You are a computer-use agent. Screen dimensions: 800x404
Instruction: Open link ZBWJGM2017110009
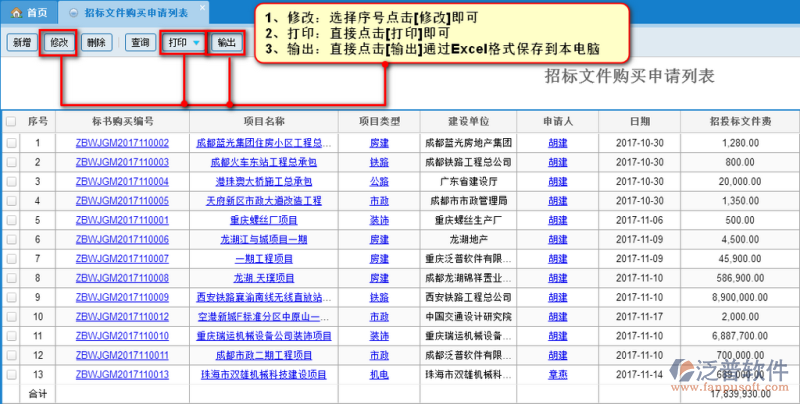coord(122,297)
